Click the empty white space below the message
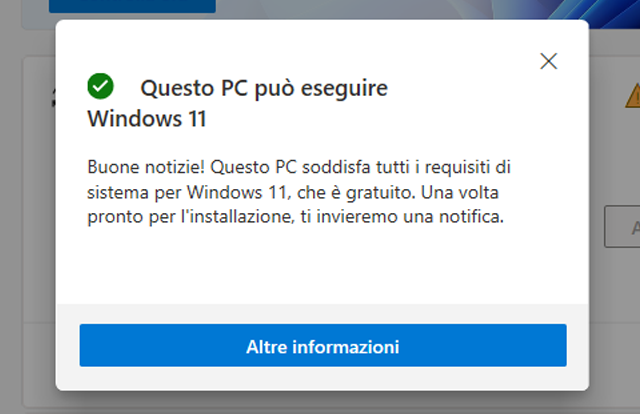640x414 pixels. pos(320,265)
